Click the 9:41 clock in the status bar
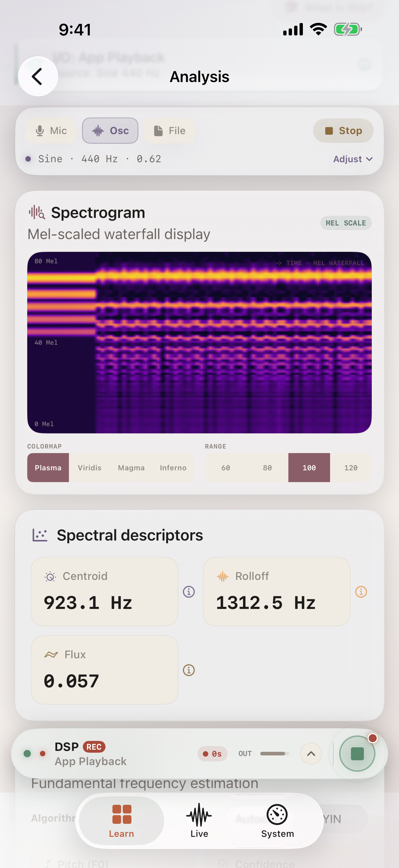The width and height of the screenshot is (399, 868). 75,30
